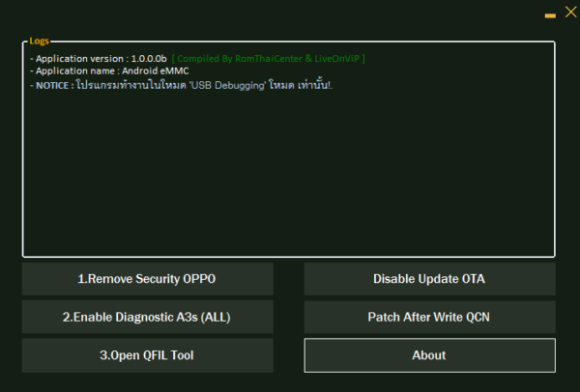Screen dimensions: 580x392
Task: Click the green RomThaiCenter text in the log
Action: point(269,58)
